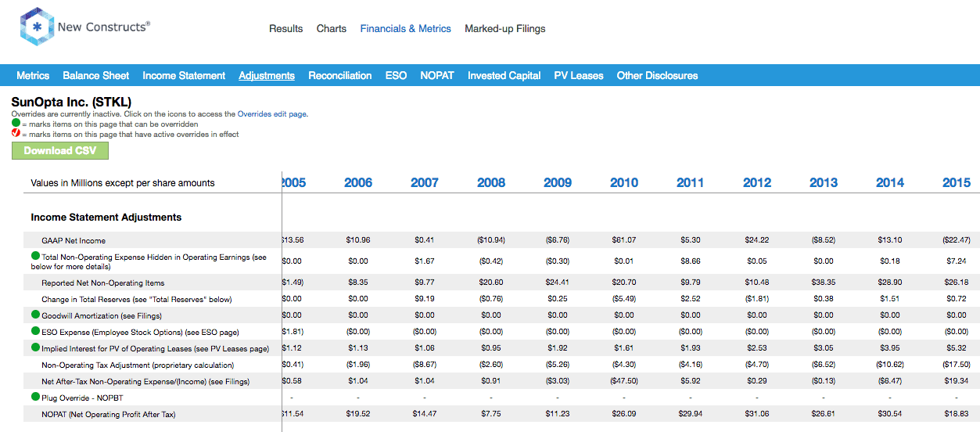Screen dimensions: 980x432
Task: Open the NOPAT tab
Action: click(437, 76)
